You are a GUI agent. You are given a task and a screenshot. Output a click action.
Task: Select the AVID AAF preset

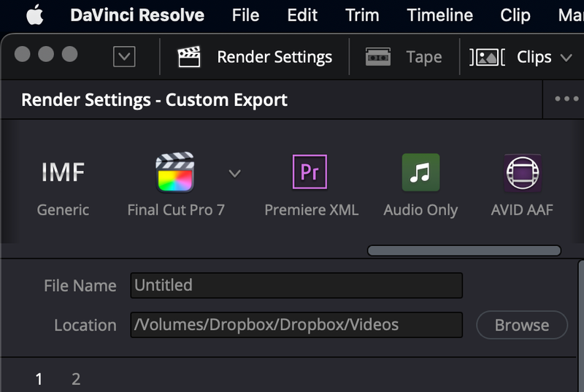click(x=522, y=173)
